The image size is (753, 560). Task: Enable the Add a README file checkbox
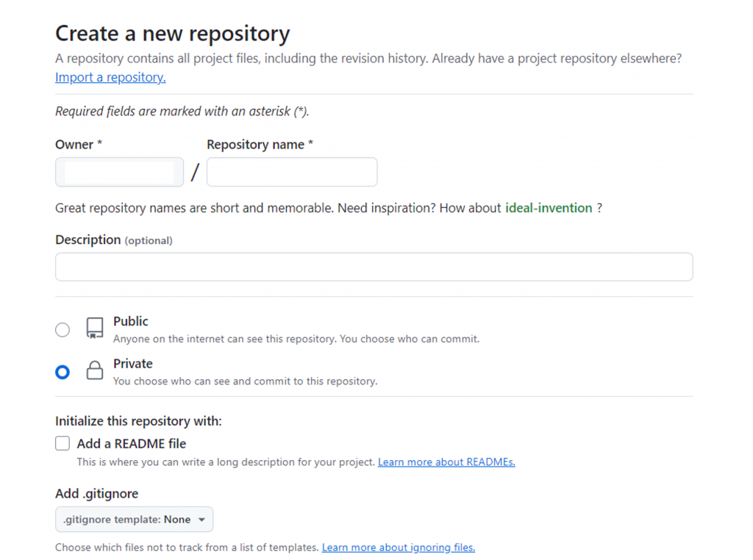[63, 443]
